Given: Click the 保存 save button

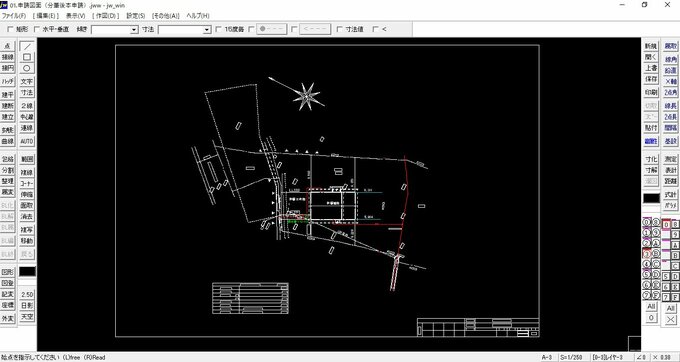Looking at the screenshot, I should tap(651, 79).
